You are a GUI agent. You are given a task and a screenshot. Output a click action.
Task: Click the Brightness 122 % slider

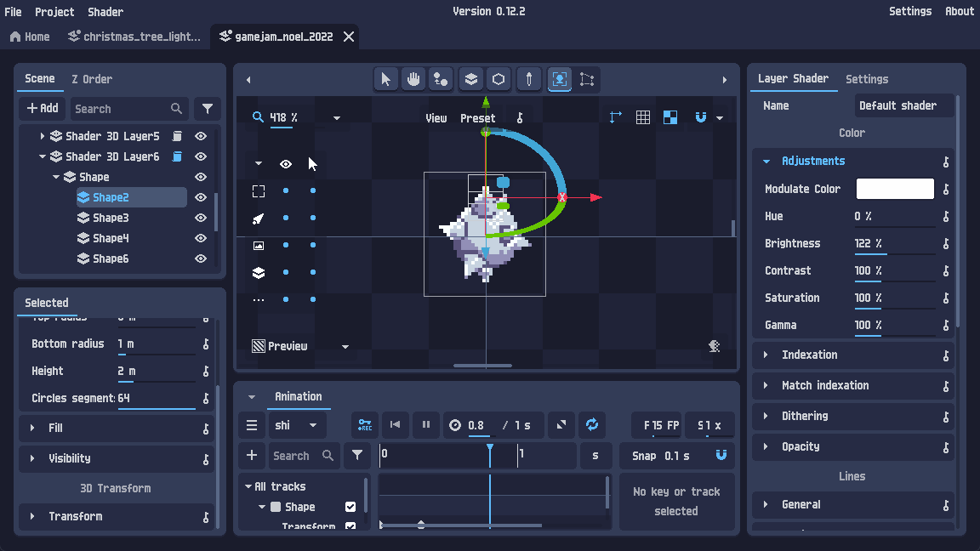[x=894, y=244]
